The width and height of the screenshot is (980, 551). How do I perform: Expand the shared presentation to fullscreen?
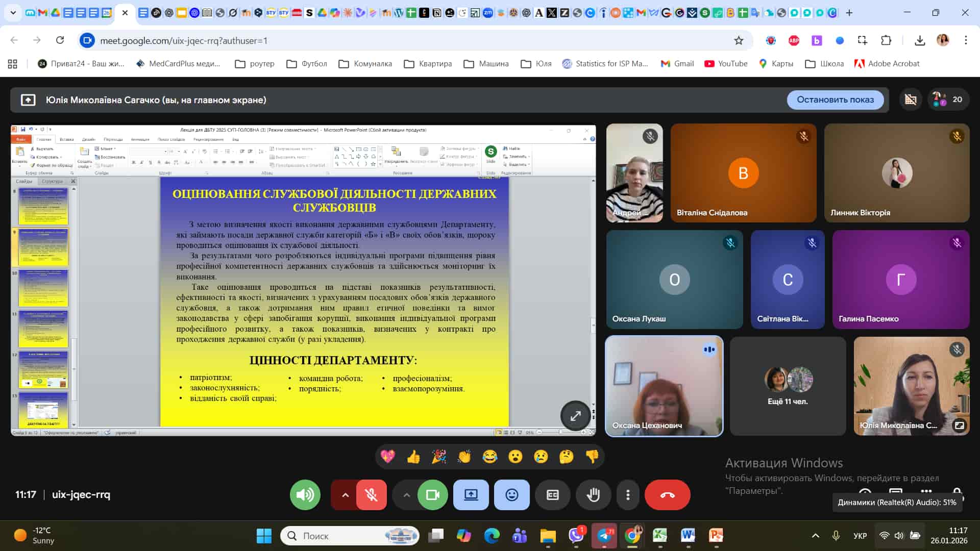[575, 416]
